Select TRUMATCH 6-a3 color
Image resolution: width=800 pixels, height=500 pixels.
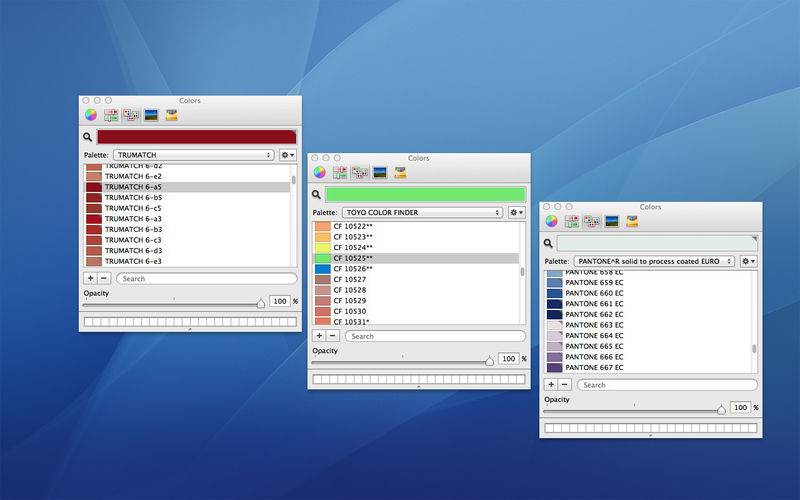[187, 219]
